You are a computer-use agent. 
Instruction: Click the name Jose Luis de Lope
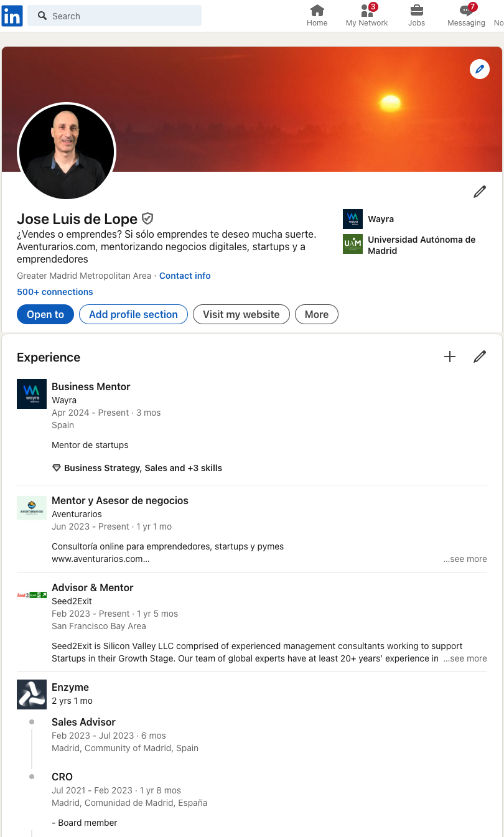pos(77,219)
